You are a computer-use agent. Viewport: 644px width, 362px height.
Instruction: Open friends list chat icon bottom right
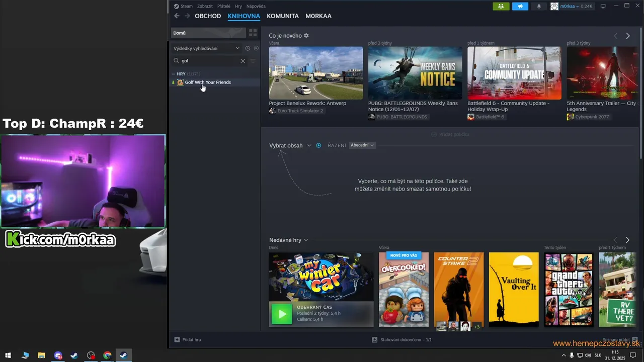click(x=635, y=339)
